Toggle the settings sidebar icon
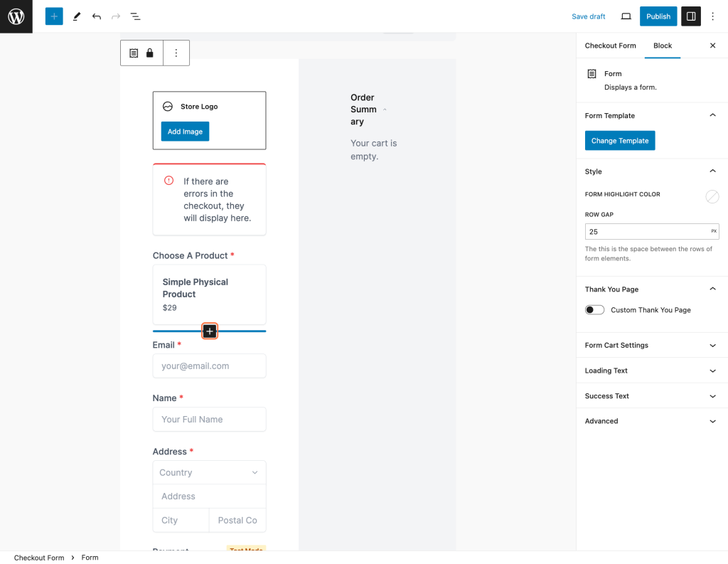 pos(690,16)
